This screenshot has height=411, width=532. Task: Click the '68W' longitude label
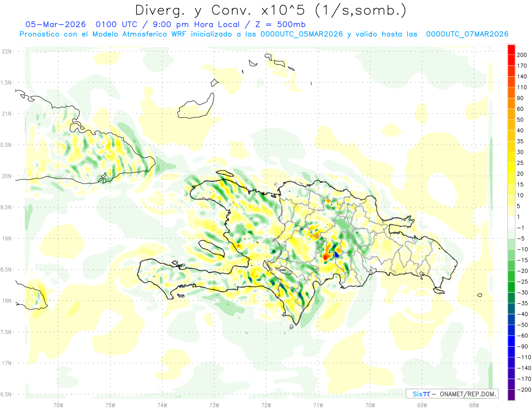(473, 405)
